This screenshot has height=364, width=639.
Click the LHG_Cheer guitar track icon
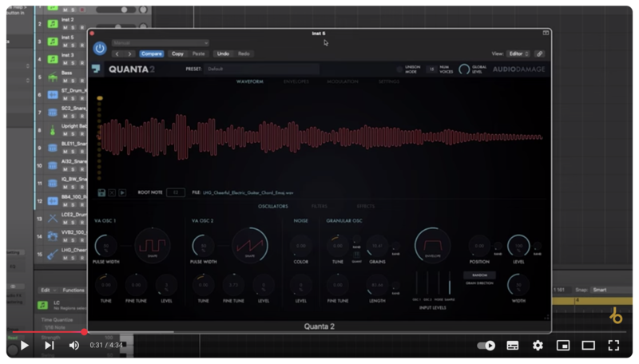(x=53, y=254)
